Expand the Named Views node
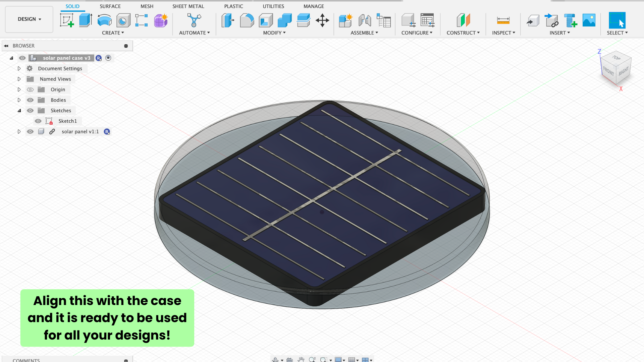This screenshot has width=644, height=362. point(19,79)
